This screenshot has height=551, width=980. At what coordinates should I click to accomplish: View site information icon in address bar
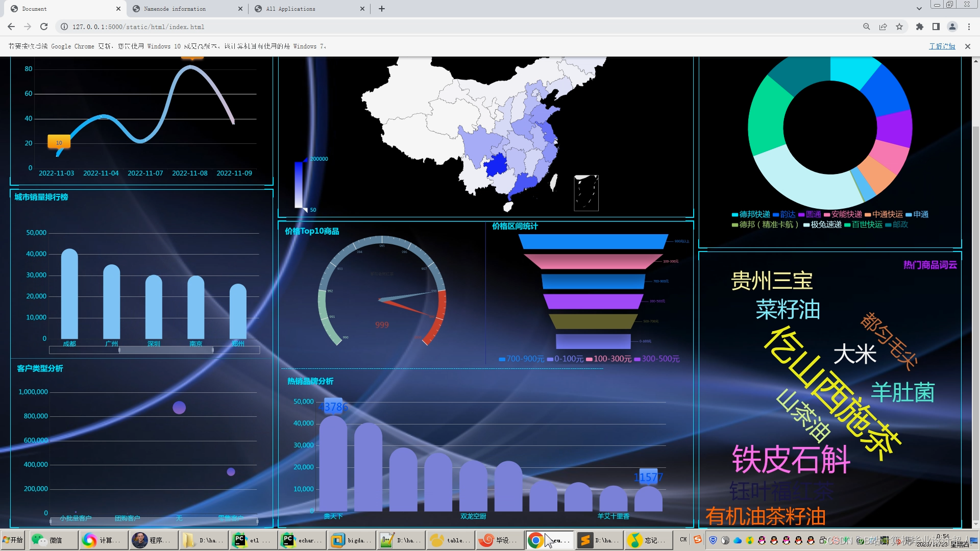[64, 27]
